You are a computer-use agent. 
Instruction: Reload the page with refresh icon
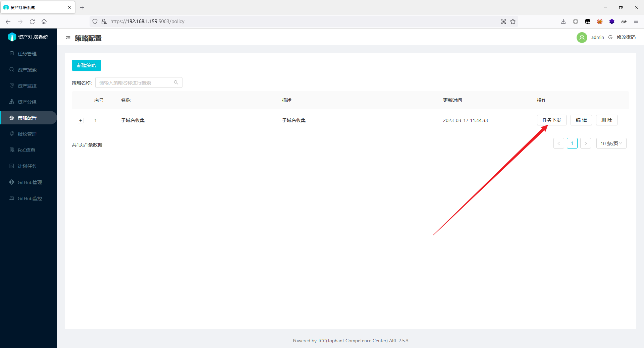[32, 21]
